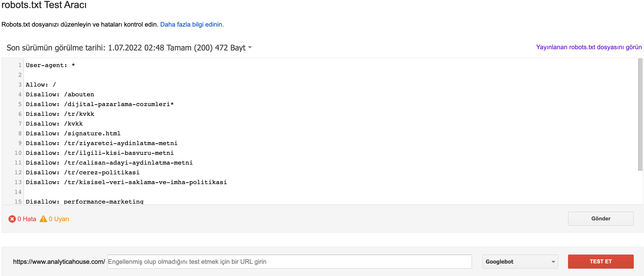
Task: Open the Googlebot user-agent dropdown
Action: tap(520, 261)
